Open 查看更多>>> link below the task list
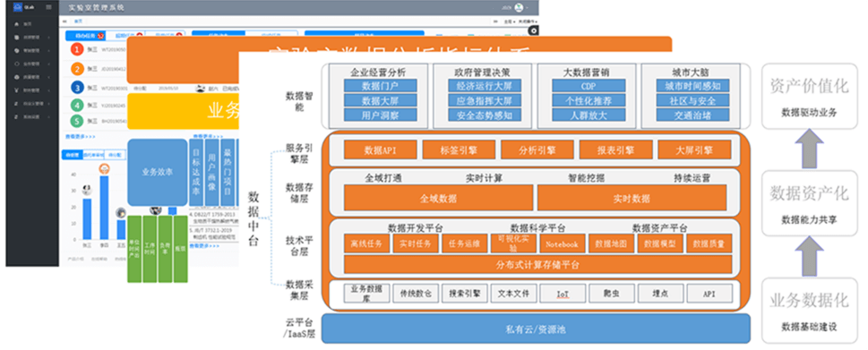 click(x=81, y=136)
